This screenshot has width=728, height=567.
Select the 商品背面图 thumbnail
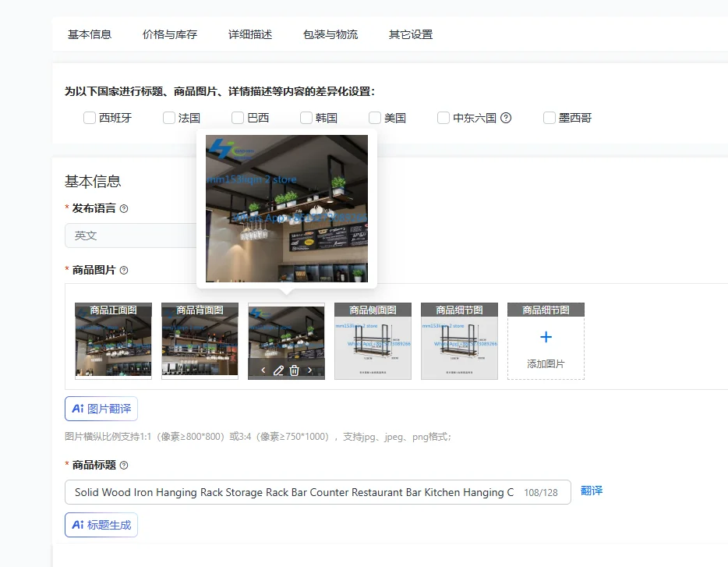pos(200,341)
